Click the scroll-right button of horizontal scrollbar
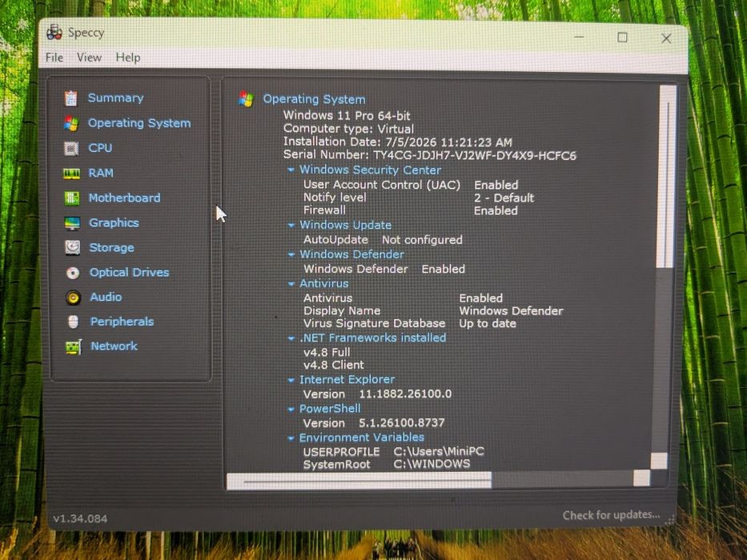 641,478
